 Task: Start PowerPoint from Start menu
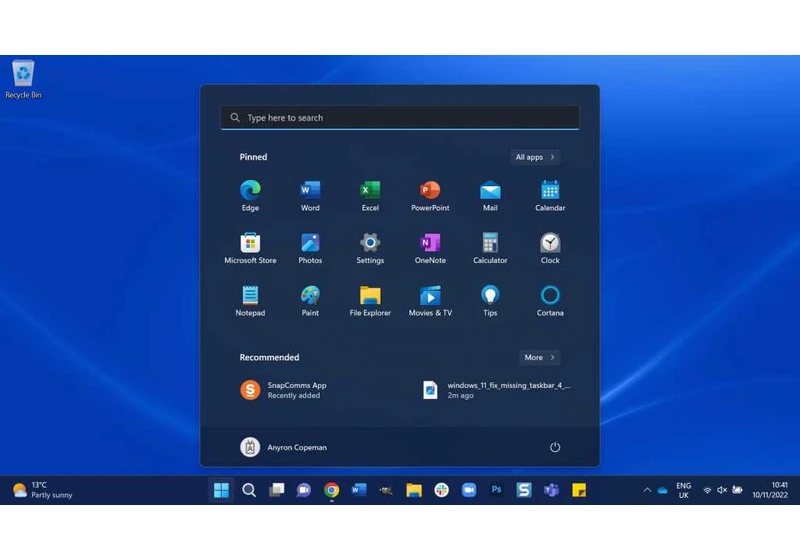[430, 196]
